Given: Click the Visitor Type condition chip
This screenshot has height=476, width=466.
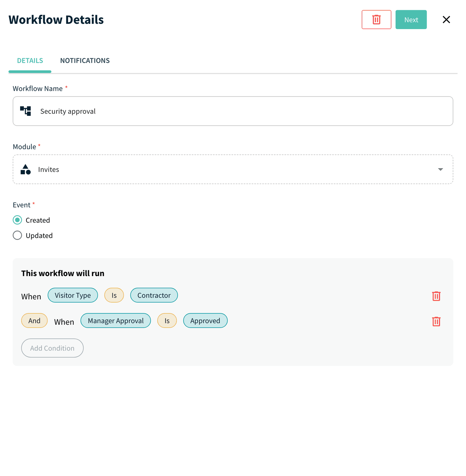Looking at the screenshot, I should click(73, 295).
